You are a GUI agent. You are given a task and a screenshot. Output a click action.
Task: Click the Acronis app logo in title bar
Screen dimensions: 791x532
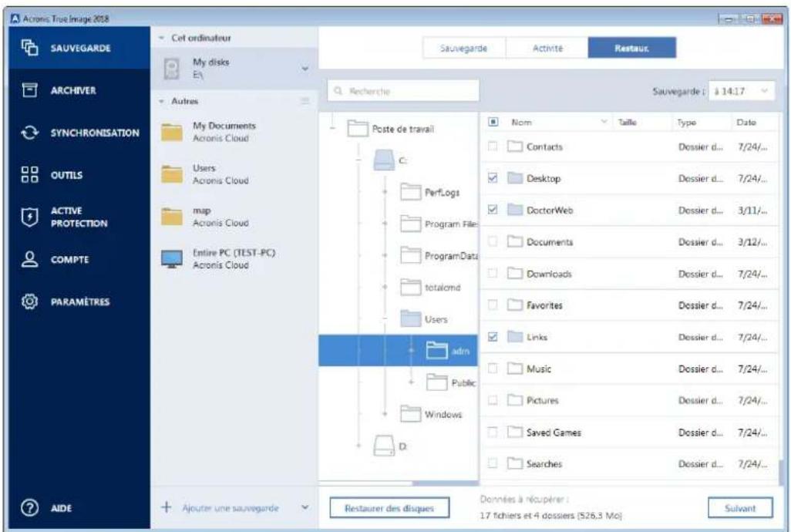[15, 19]
